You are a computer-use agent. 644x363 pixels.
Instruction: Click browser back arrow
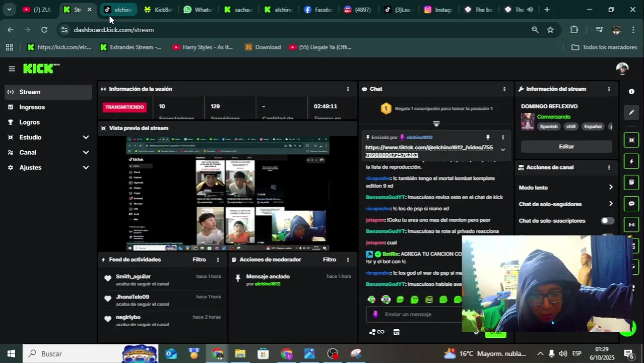click(x=11, y=30)
